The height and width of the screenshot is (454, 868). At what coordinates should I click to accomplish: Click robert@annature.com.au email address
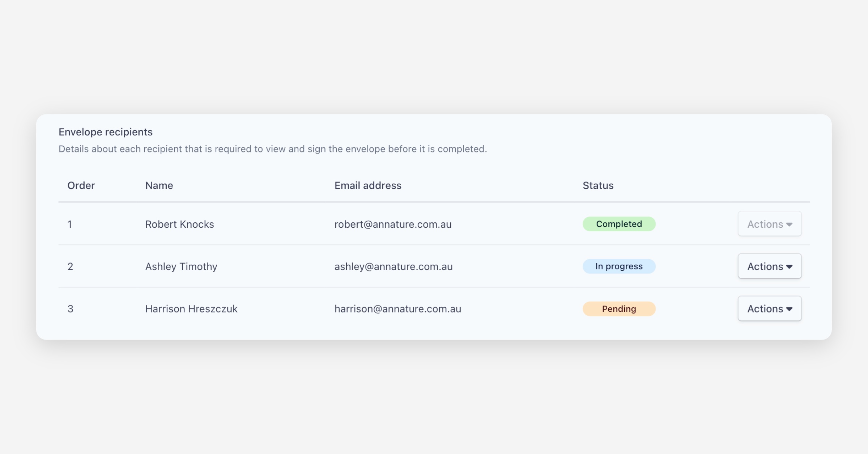tap(393, 224)
